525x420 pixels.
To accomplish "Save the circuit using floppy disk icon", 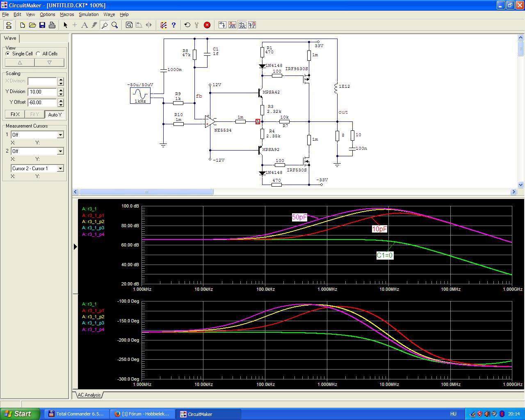I will (x=42, y=25).
